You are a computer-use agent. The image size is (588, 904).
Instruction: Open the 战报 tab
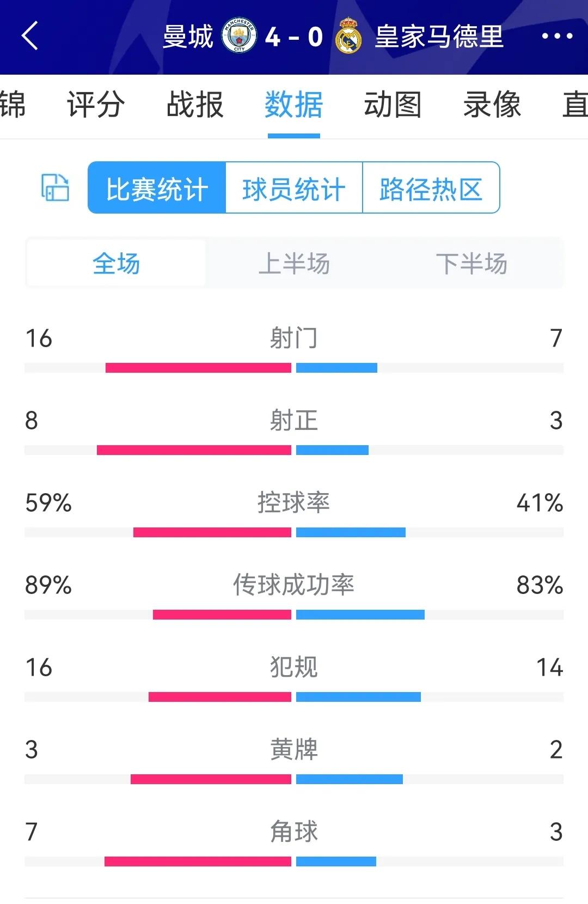(x=195, y=105)
